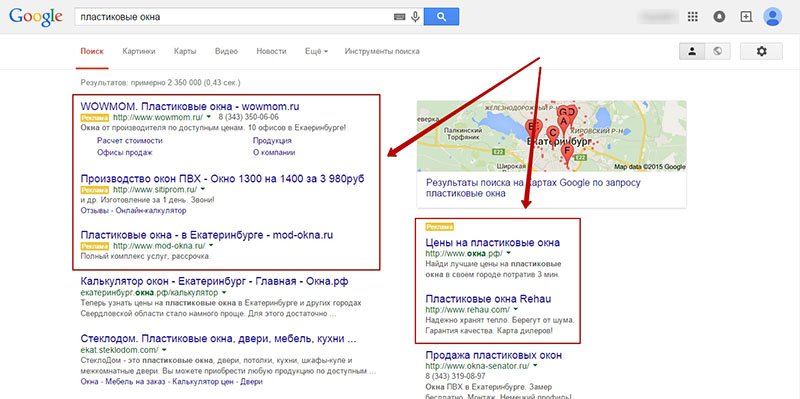Image resolution: width=800 pixels, height=399 pixels.
Task: Activate voice search microphone icon
Action: [x=415, y=17]
